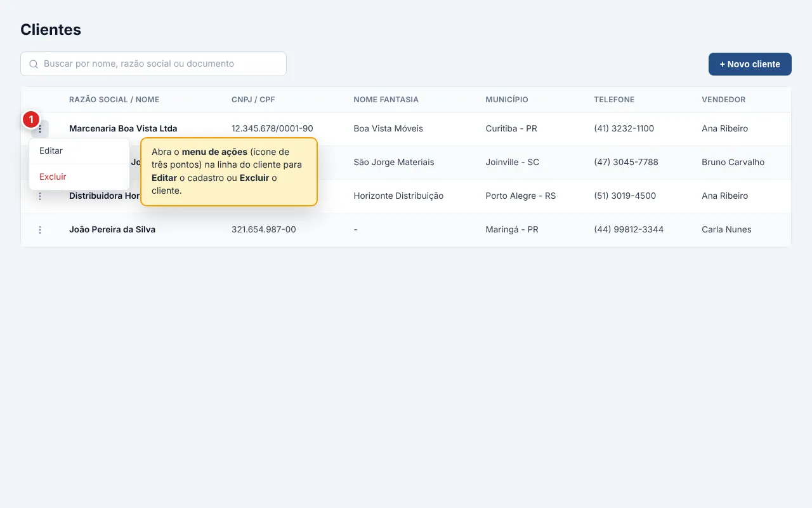
Task: Select the João Pereira da Silva client name
Action: [112, 230]
